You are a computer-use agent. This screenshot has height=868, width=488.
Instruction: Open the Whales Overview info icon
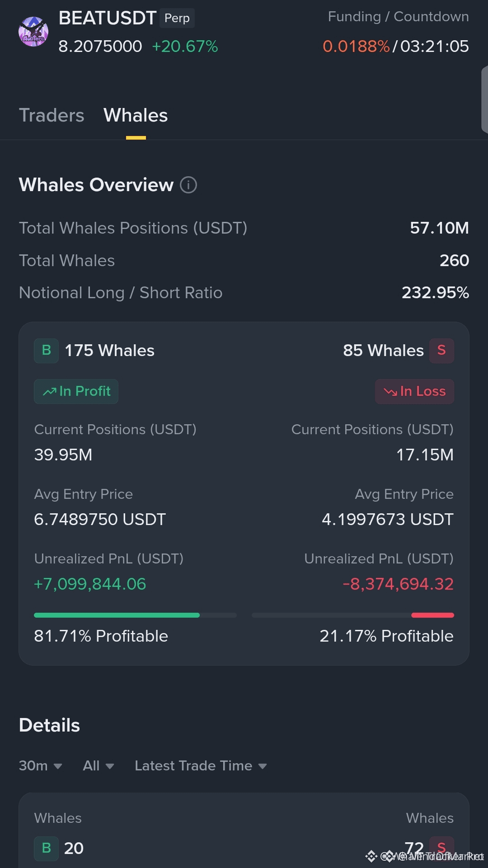coord(188,185)
